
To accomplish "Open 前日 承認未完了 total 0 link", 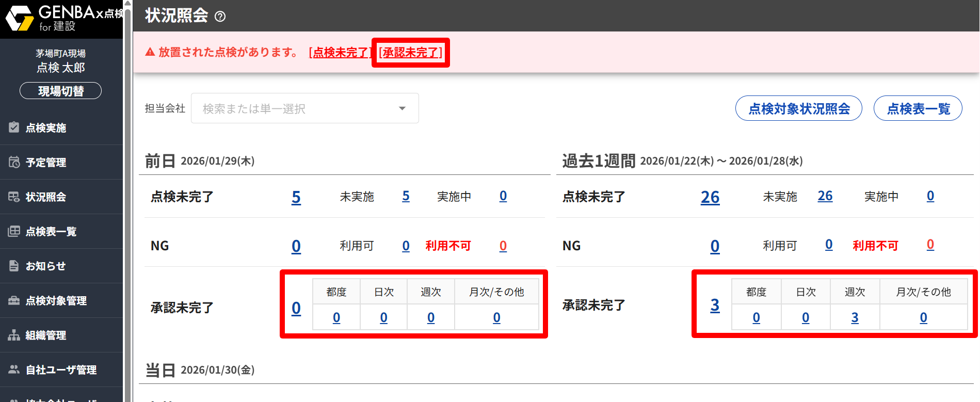I will click(x=296, y=308).
